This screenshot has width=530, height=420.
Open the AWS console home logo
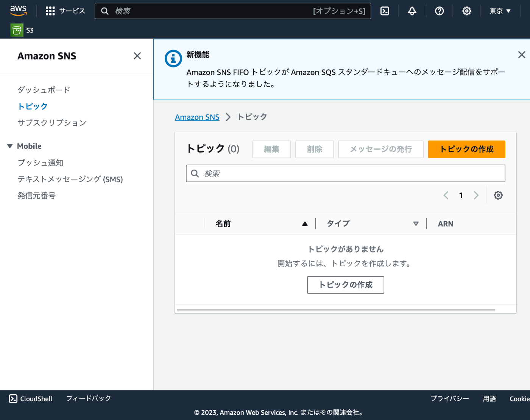pyautogui.click(x=18, y=11)
